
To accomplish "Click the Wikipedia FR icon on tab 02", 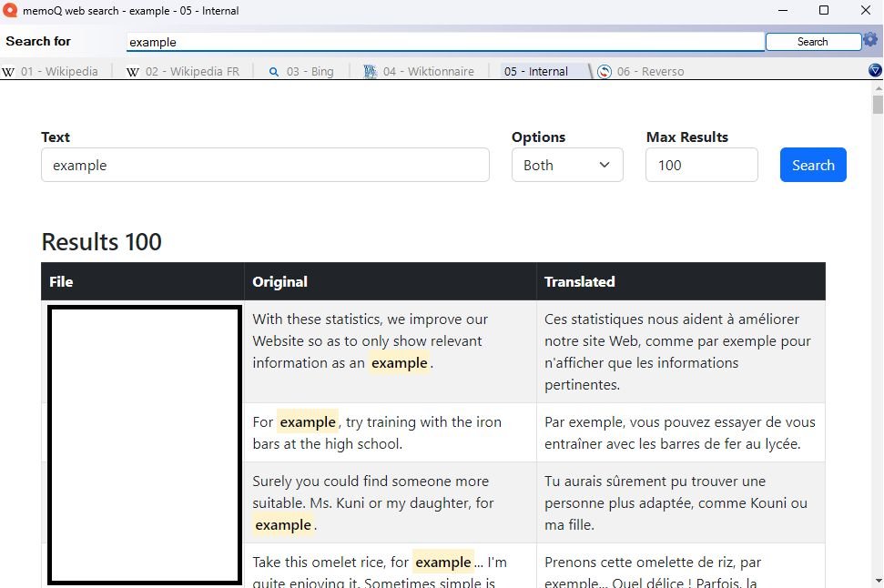I will [133, 71].
